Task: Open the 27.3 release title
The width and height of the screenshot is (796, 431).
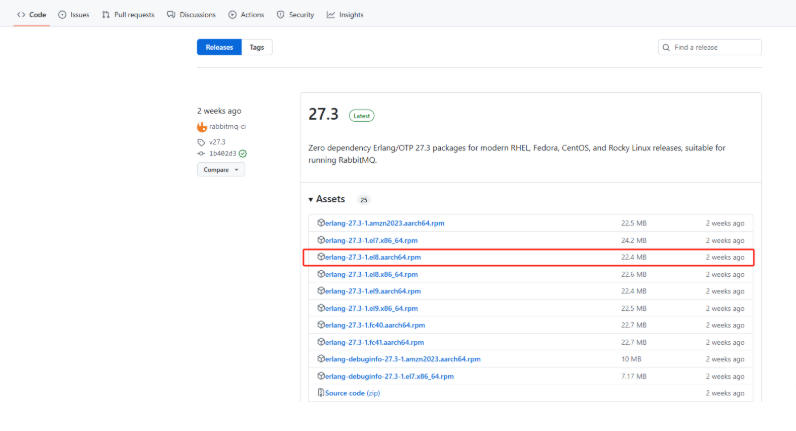Action: (x=323, y=114)
